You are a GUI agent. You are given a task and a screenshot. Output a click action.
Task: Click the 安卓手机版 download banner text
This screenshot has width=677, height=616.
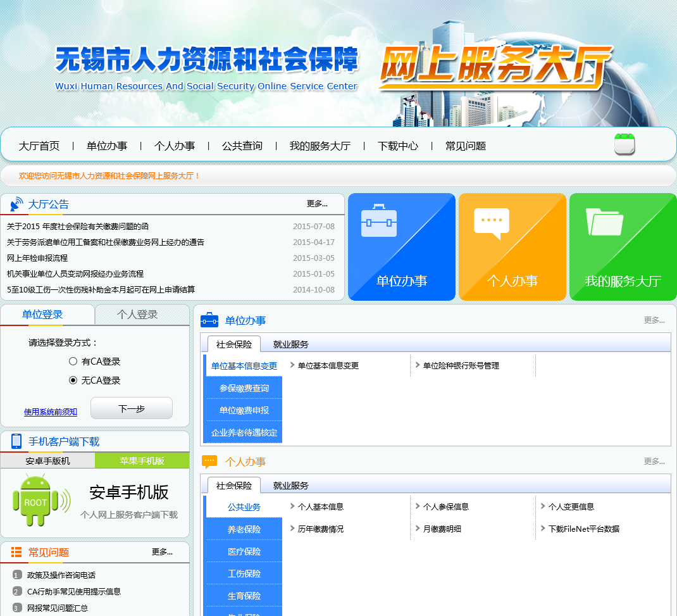[x=128, y=492]
